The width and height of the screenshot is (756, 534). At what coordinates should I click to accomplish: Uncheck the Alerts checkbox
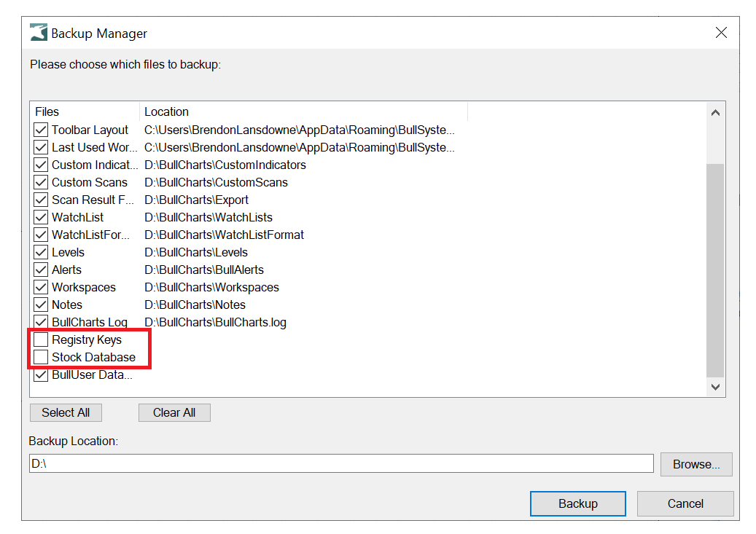point(41,270)
